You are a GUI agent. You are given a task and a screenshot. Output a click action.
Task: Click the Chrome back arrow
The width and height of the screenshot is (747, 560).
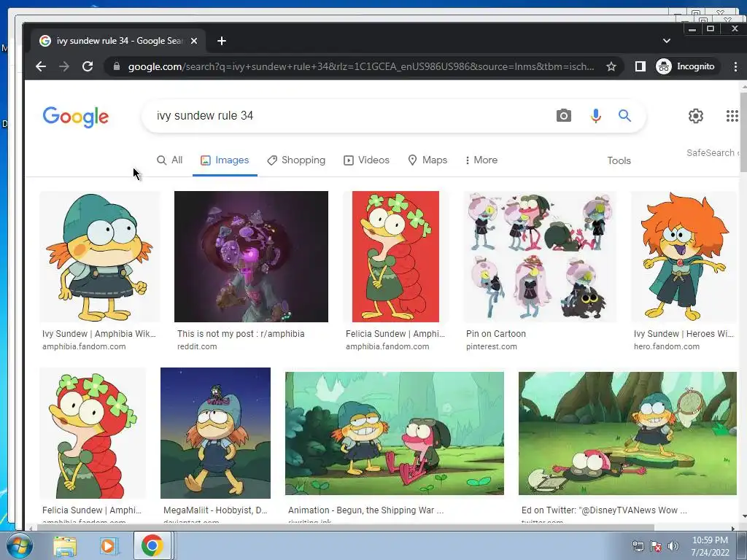(x=41, y=66)
